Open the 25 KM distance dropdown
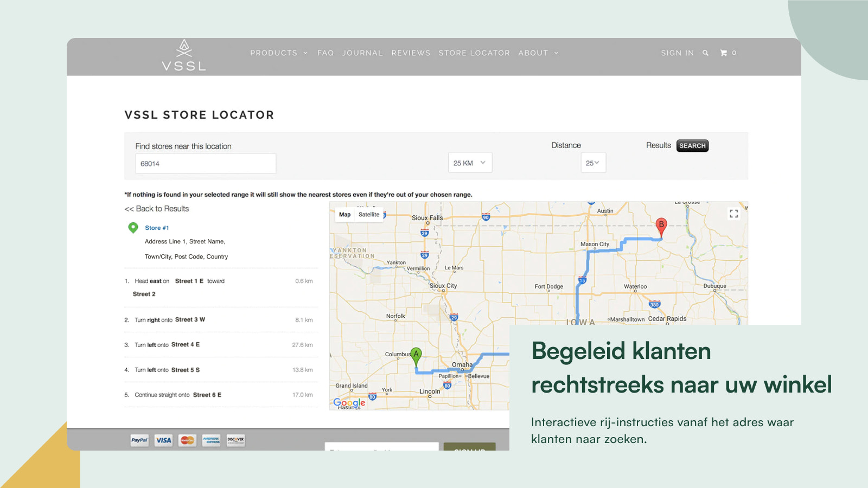The image size is (868, 488). pyautogui.click(x=470, y=163)
